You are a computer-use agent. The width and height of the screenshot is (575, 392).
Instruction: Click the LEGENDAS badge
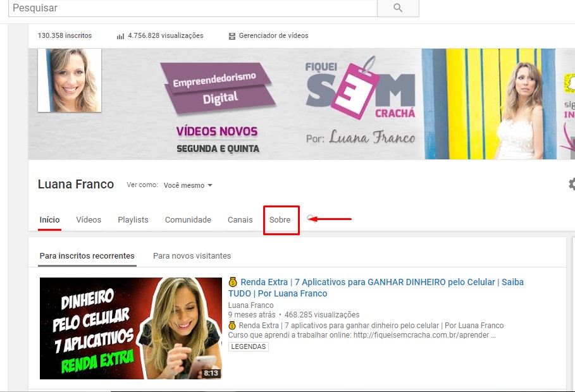(x=248, y=346)
